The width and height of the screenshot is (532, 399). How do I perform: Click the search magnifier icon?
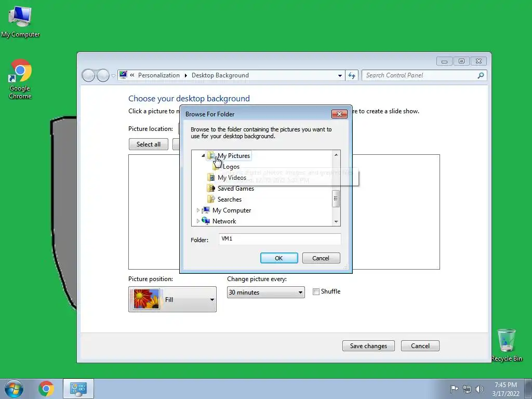point(481,75)
